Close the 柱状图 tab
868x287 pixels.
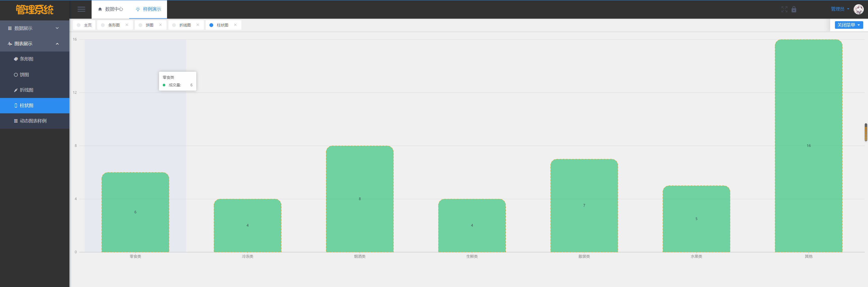(x=235, y=25)
